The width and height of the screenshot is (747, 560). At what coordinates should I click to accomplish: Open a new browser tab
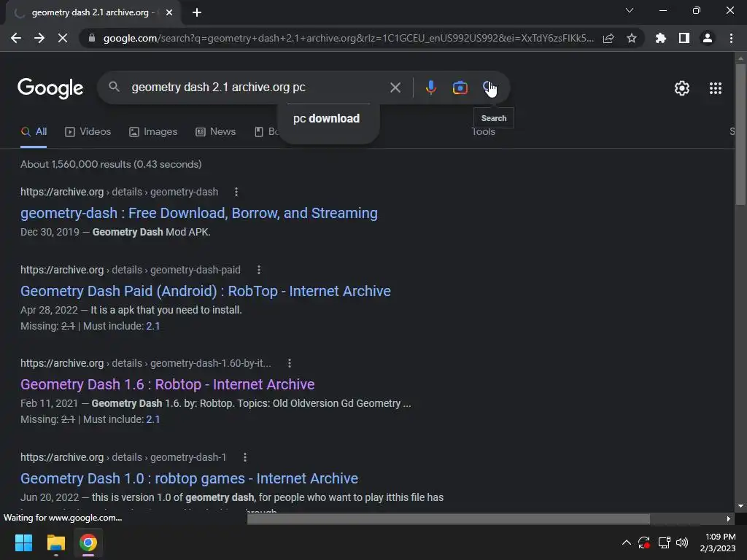click(197, 12)
